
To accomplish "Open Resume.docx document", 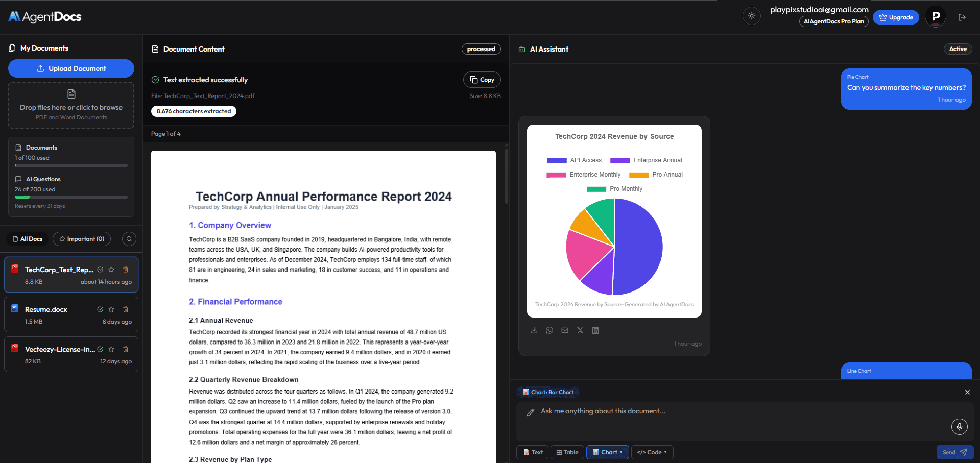I will [71, 314].
